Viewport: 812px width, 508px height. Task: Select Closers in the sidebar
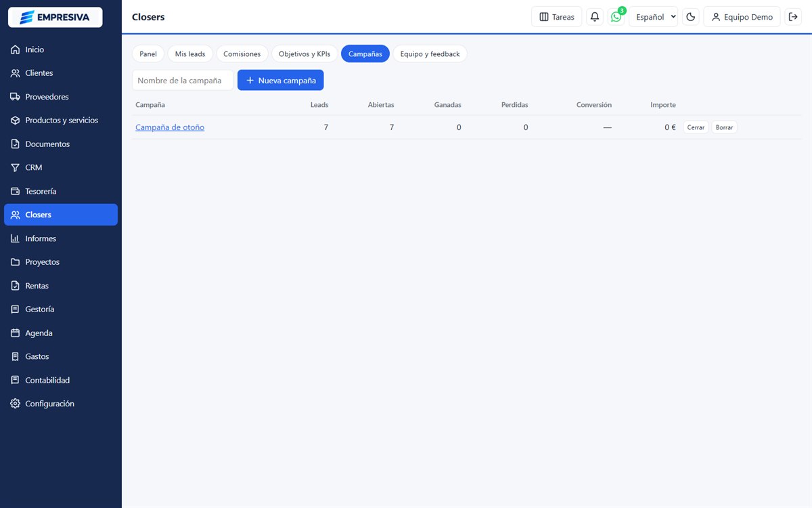[x=61, y=215]
